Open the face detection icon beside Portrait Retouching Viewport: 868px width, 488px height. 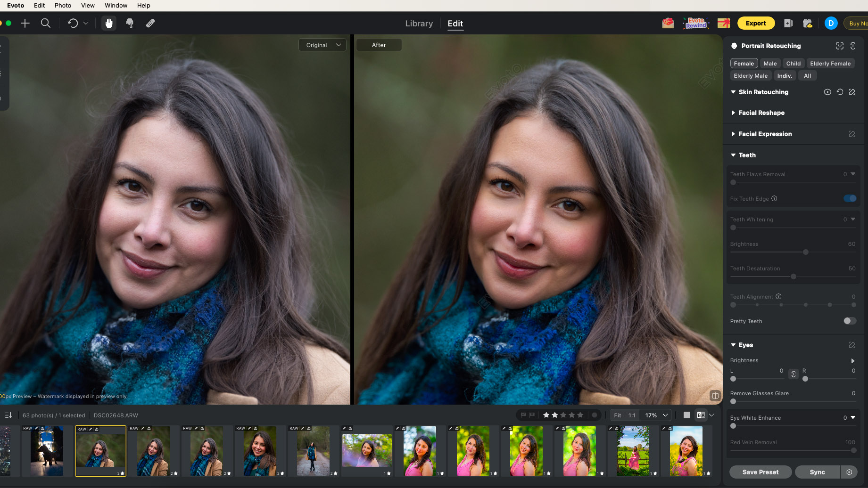pos(839,46)
